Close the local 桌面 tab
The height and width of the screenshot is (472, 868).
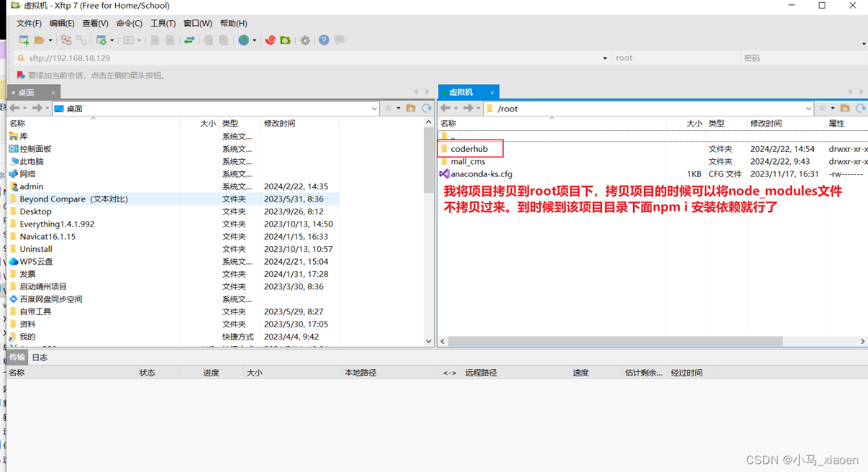pyautogui.click(x=54, y=92)
